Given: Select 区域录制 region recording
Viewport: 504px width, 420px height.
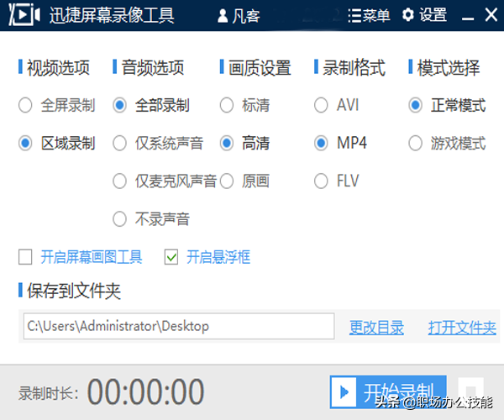Looking at the screenshot, I should point(57,143).
